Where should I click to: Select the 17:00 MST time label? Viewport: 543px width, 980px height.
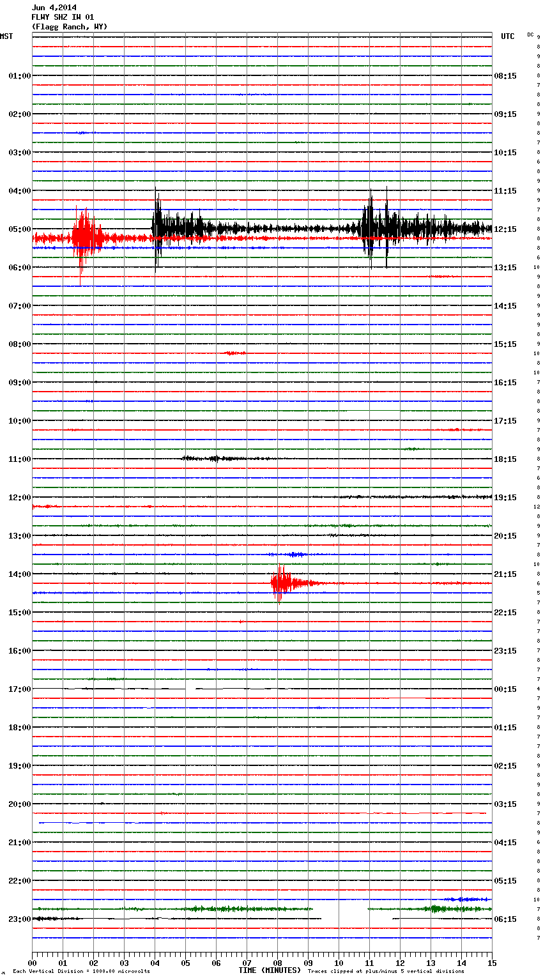coord(20,689)
